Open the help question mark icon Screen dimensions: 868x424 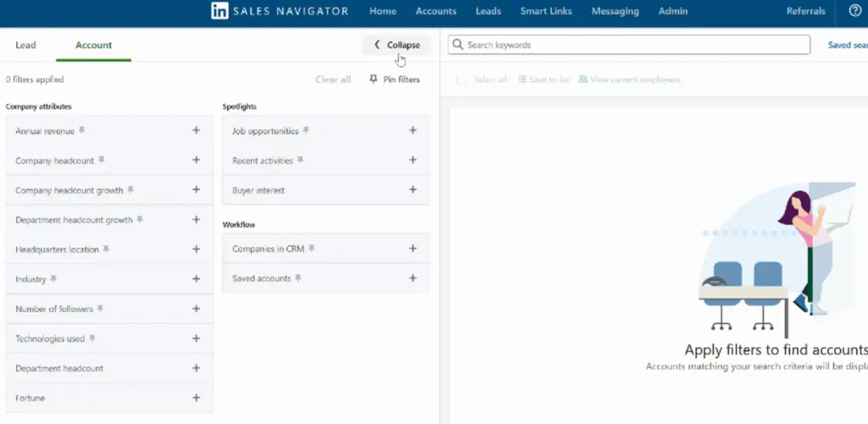854,11
